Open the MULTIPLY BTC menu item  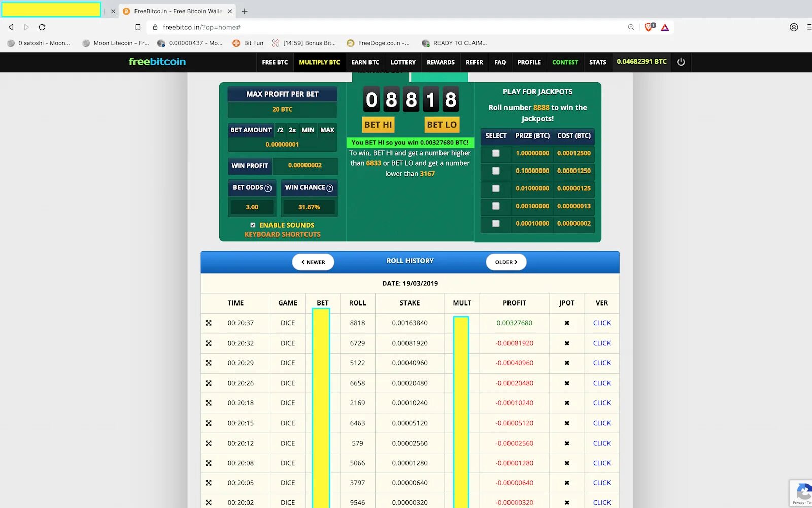pyautogui.click(x=319, y=62)
